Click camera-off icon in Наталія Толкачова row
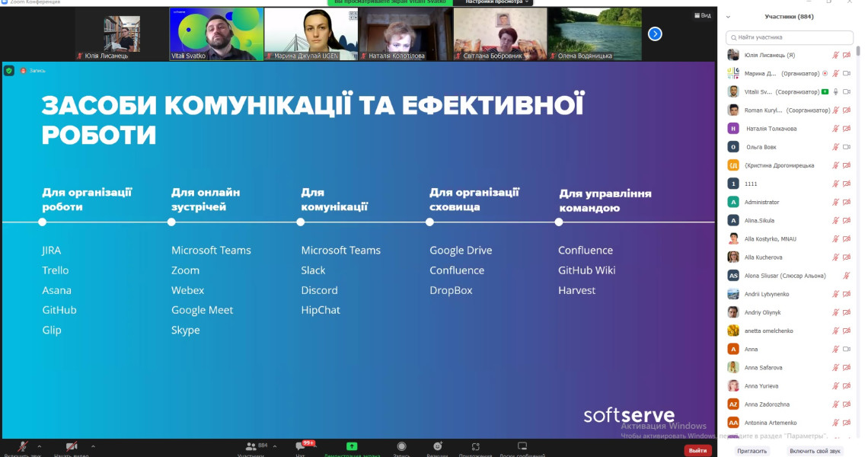Image resolution: width=868 pixels, height=457 pixels. click(x=847, y=129)
